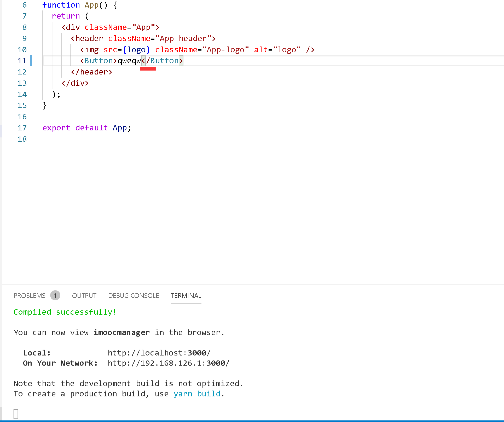Click the "function" keyword on line 6
The height and width of the screenshot is (422, 504).
pyautogui.click(x=61, y=5)
